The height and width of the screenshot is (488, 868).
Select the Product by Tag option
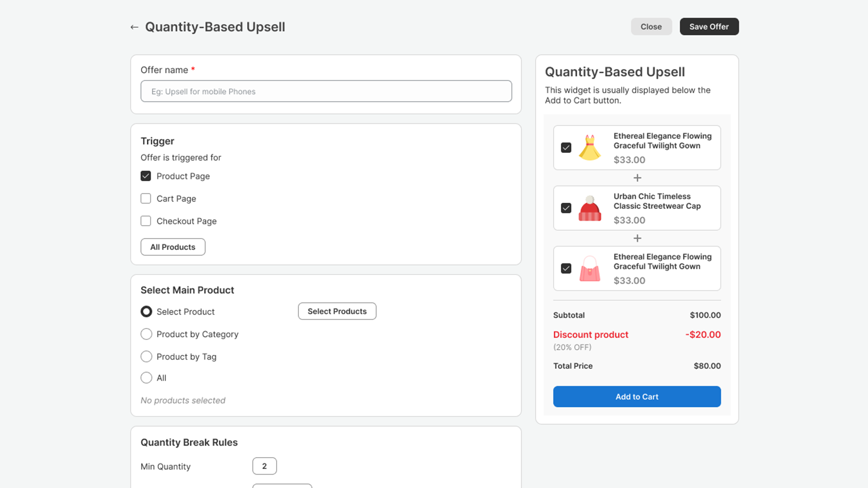146,356
